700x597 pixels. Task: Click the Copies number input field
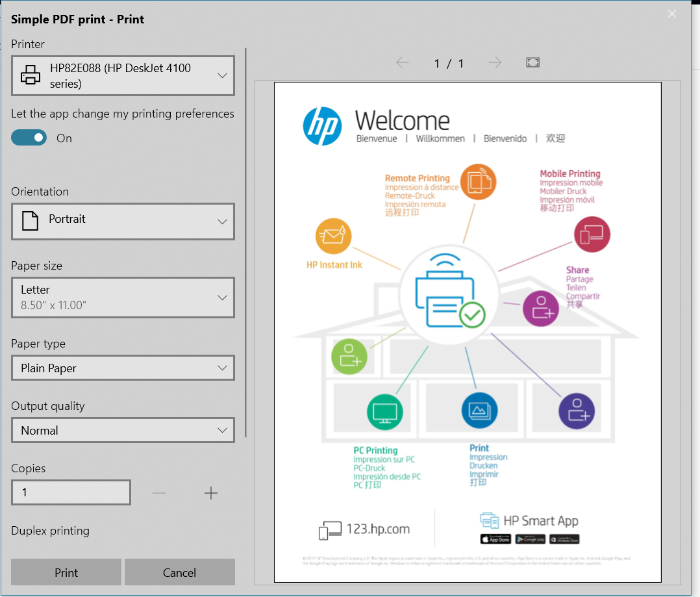[x=71, y=492]
